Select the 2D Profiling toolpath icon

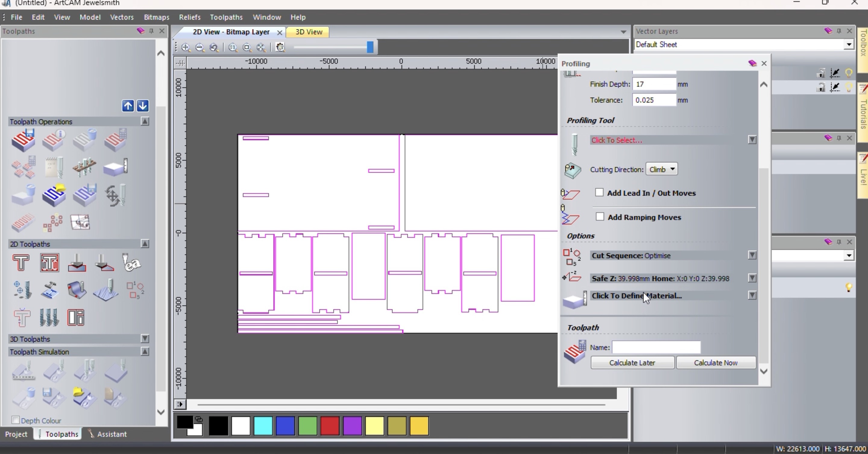[x=21, y=262]
